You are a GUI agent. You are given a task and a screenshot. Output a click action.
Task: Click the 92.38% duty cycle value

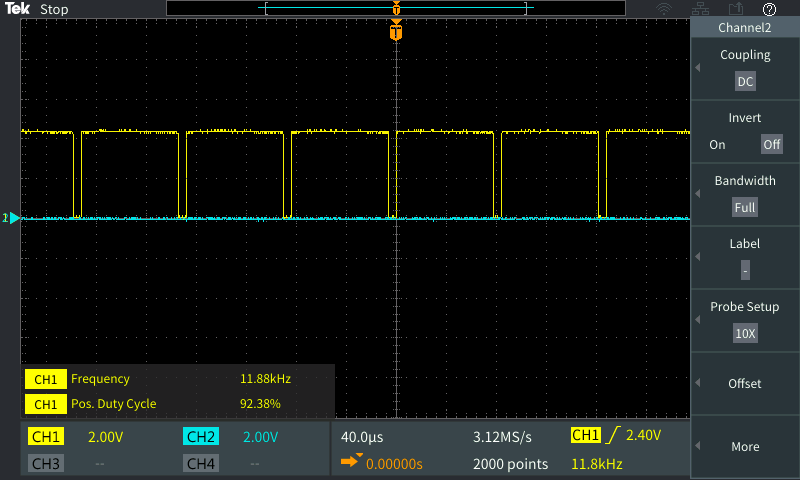click(260, 404)
